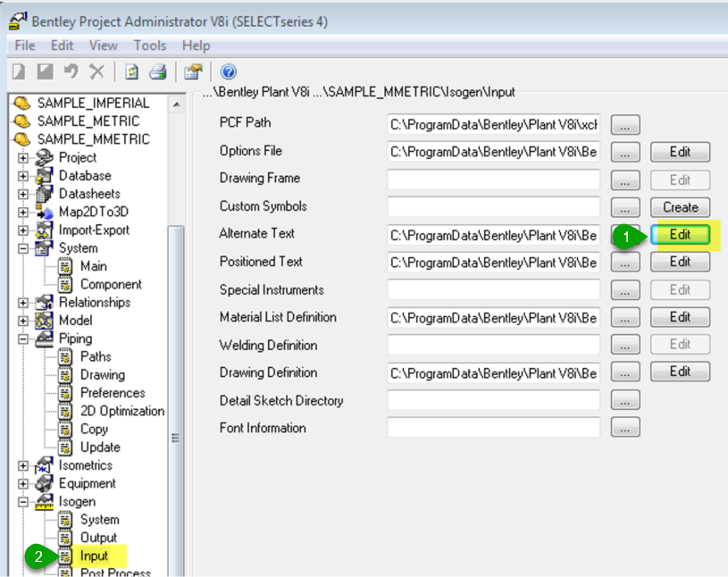This screenshot has height=577, width=728.
Task: Collapse the Piping tree node
Action: click(x=22, y=339)
